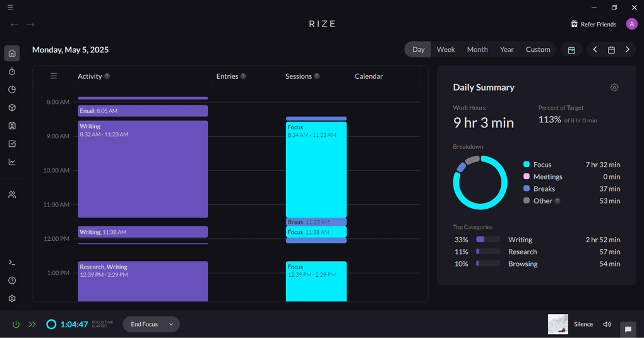
Task: Click the End Focus button
Action: 144,325
